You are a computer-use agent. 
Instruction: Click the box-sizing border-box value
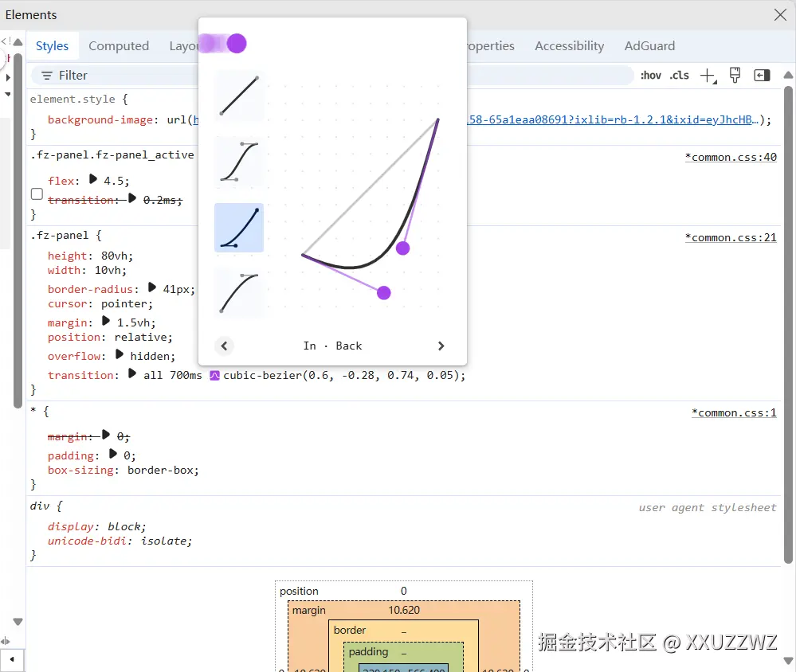(160, 470)
